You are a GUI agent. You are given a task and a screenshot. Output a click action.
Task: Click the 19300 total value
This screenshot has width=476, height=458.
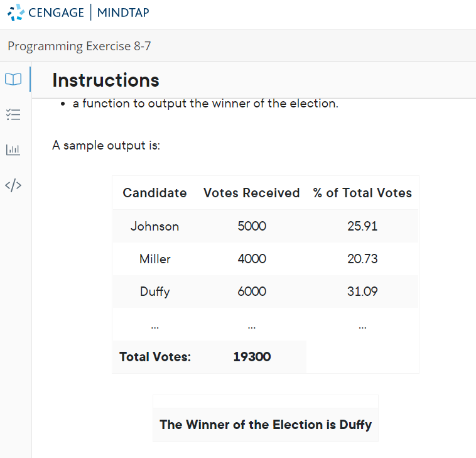[252, 357]
